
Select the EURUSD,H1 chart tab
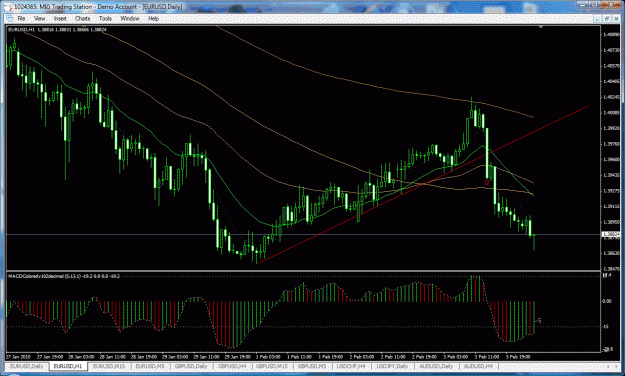point(68,366)
